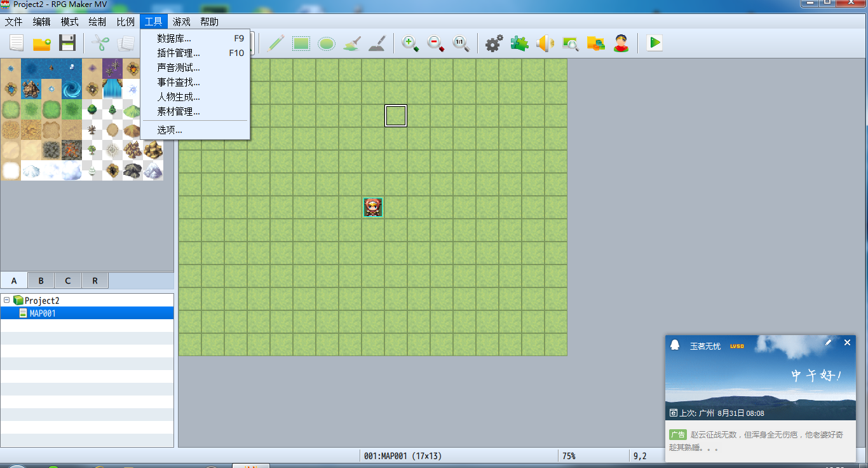Viewport: 868px width, 468px height.
Task: Choose 素材管理... menu entry
Action: pyautogui.click(x=195, y=112)
